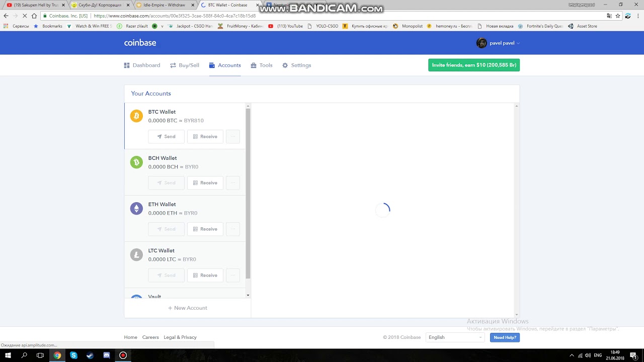Image resolution: width=644 pixels, height=362 pixels.
Task: Open Discord from the taskbar
Action: [107, 355]
